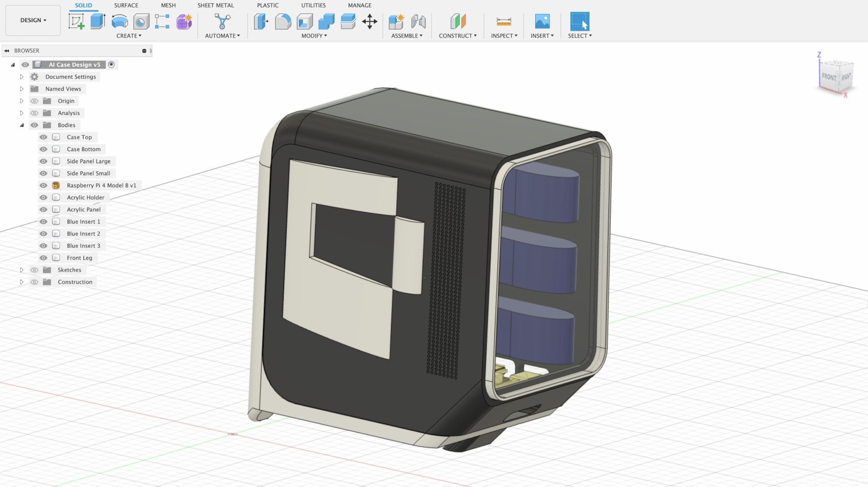Open the Create dropdown menu
The height and width of the screenshot is (487, 868).
129,36
